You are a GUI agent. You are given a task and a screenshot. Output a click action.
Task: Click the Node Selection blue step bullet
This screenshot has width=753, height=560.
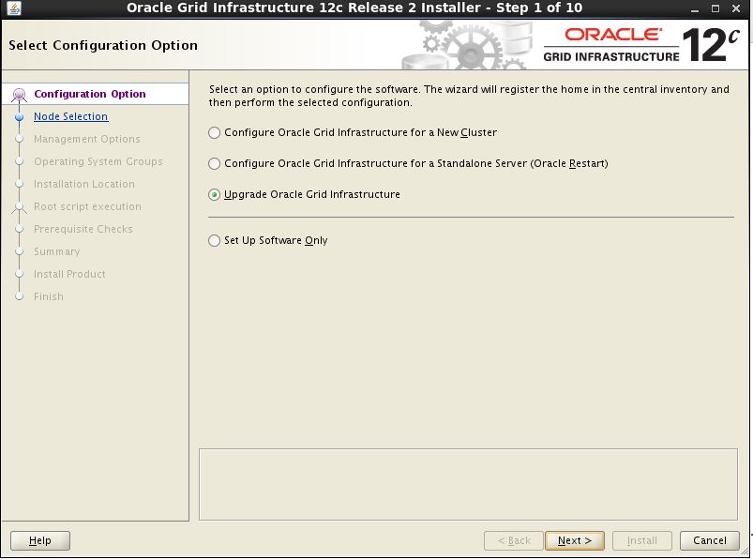[19, 116]
